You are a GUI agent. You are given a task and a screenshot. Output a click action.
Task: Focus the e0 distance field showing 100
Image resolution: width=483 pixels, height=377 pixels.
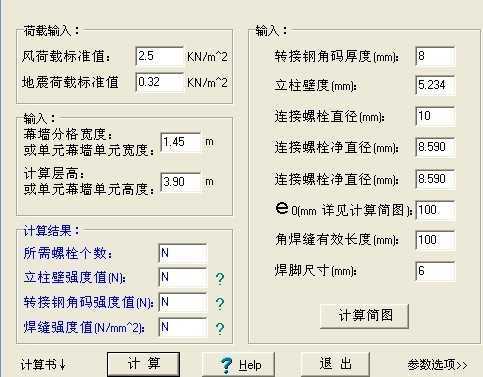[435, 210]
